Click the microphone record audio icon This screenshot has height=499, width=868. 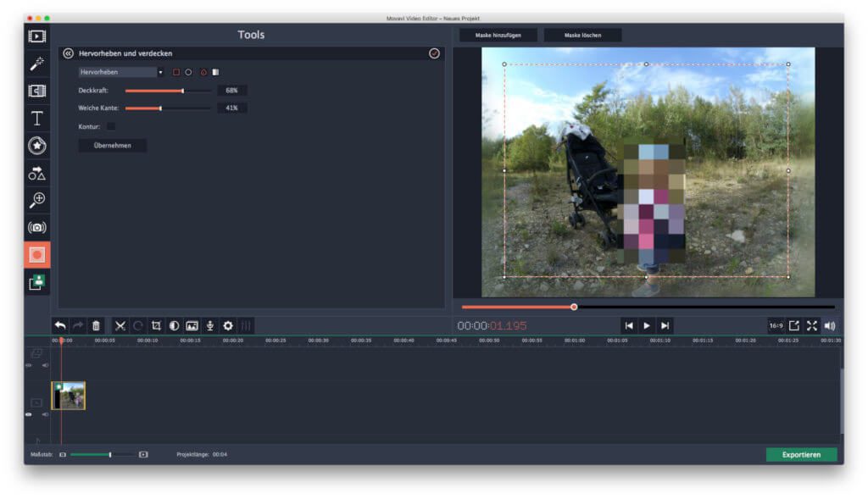210,325
